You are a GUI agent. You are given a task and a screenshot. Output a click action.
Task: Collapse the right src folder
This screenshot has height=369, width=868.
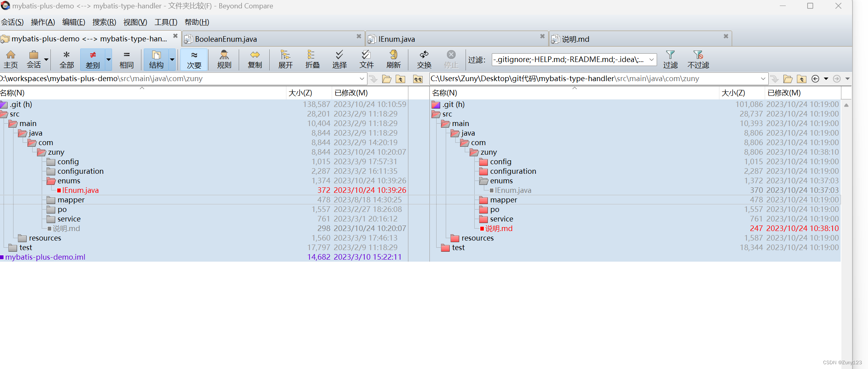(x=436, y=114)
